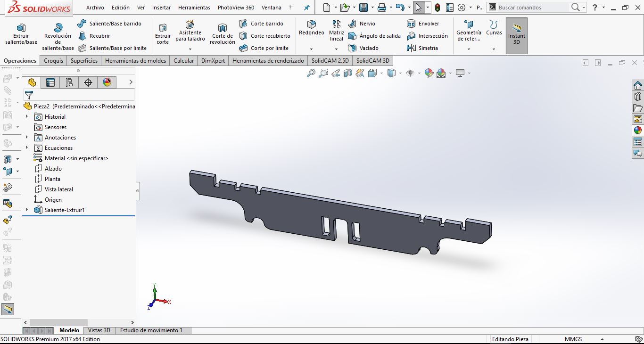The width and height of the screenshot is (644, 344).
Task: Activate Zoom to area magnifier
Action: click(323, 73)
